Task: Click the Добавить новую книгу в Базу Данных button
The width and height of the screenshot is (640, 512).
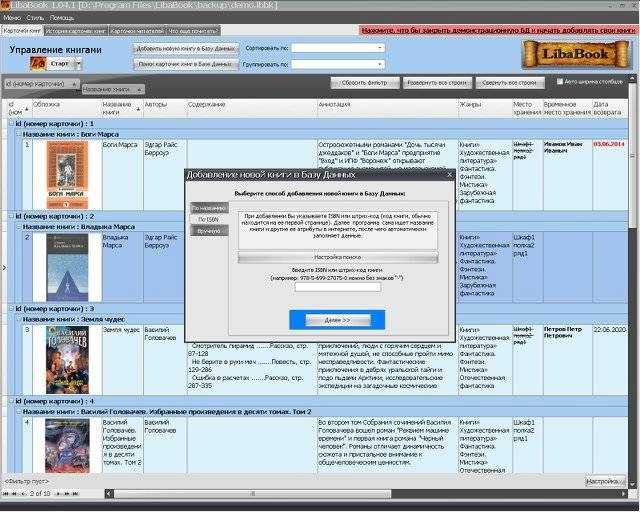Action: pos(186,49)
